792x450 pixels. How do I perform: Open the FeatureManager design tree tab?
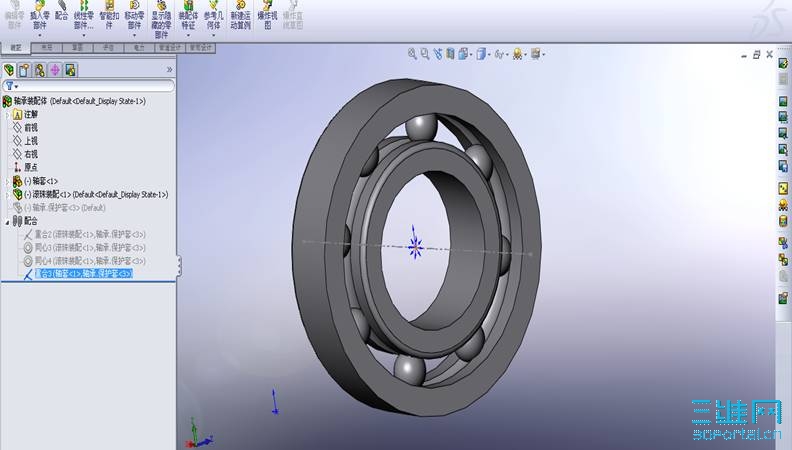(9, 70)
